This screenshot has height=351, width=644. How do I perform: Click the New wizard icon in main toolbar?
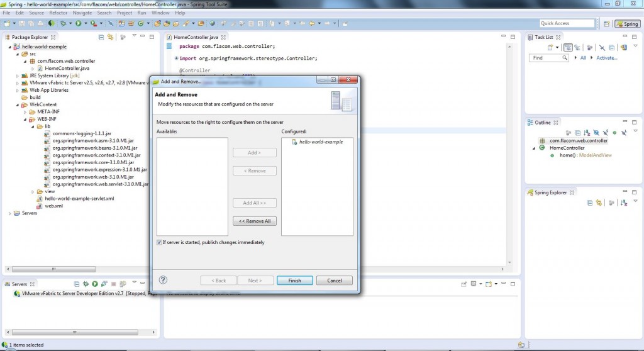pyautogui.click(x=7, y=23)
